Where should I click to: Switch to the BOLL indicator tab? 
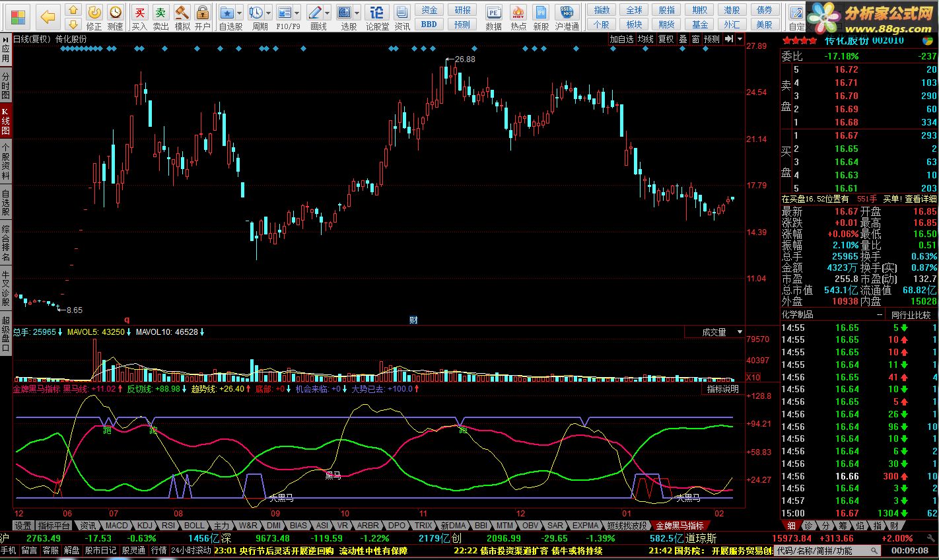coord(194,526)
